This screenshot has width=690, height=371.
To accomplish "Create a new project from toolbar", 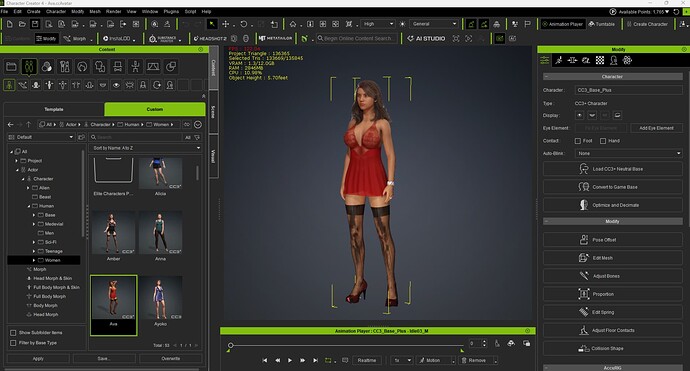I will 10,24.
